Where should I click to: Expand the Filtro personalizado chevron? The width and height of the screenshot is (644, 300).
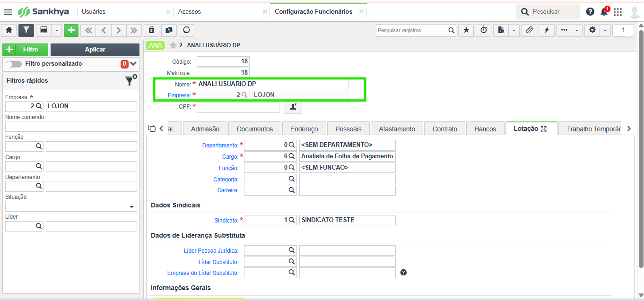click(x=133, y=64)
